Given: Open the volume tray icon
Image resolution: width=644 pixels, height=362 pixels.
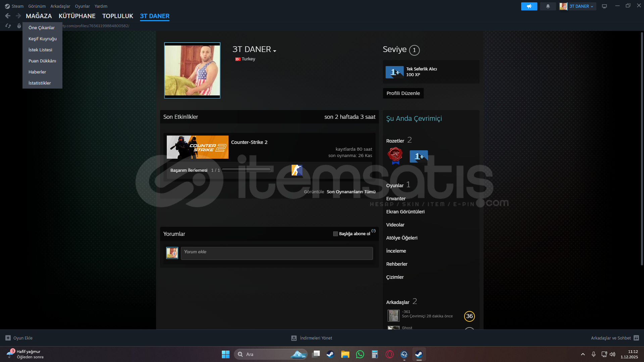Looking at the screenshot, I should [x=612, y=354].
